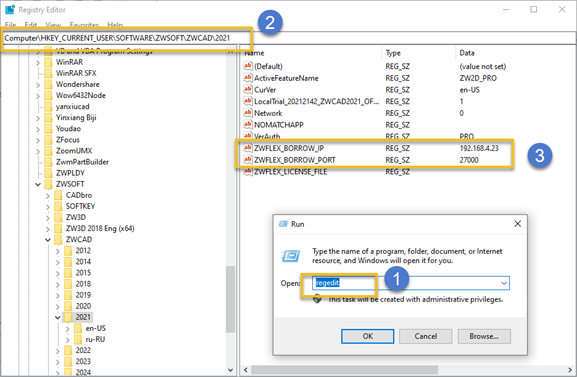Viewport: 577px width, 377px height.
Task: Click the ZWFLEX_LICENSE_FILE string value icon
Action: [x=248, y=172]
